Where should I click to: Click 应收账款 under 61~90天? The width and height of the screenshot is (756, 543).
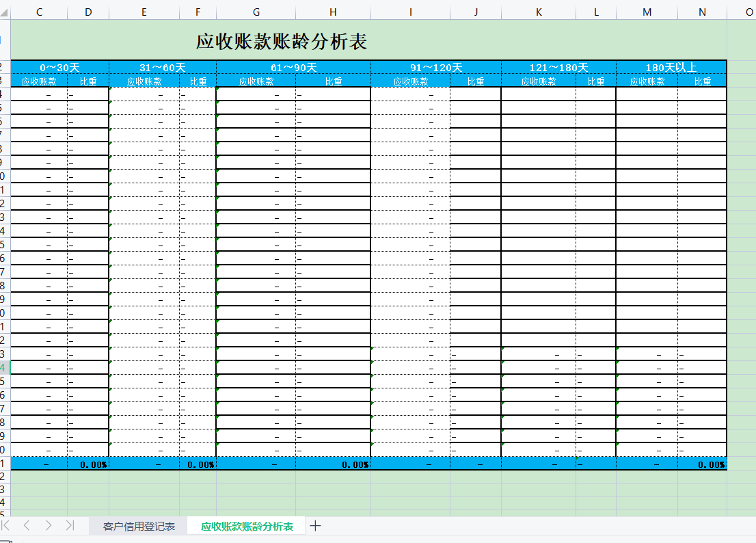point(256,81)
